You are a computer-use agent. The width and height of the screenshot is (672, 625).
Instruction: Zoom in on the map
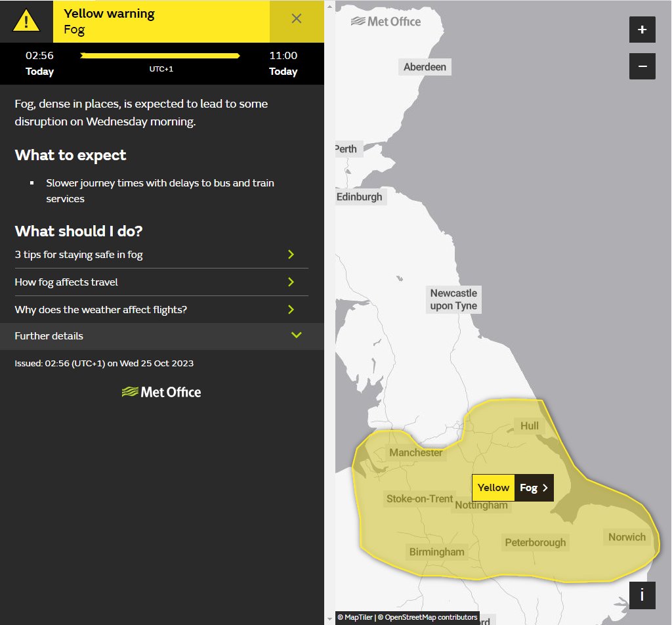642,30
